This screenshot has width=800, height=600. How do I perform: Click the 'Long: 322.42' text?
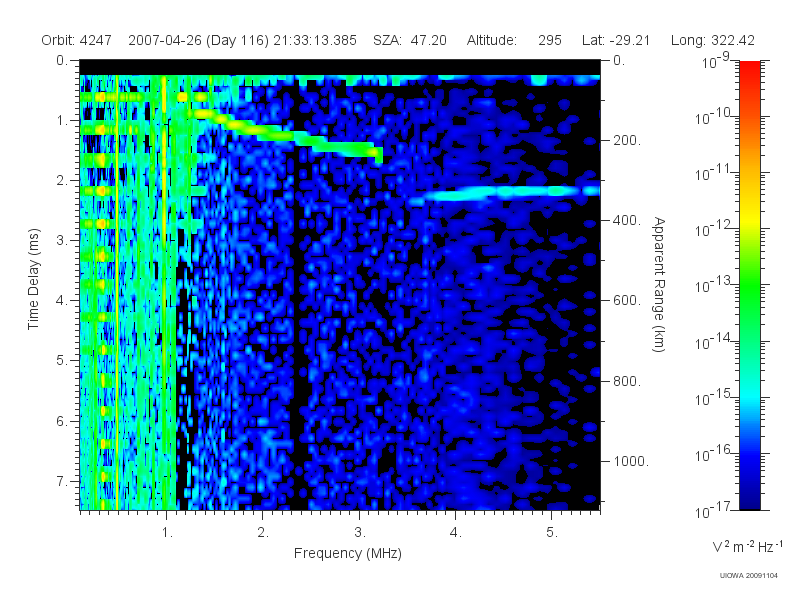[x=712, y=40]
